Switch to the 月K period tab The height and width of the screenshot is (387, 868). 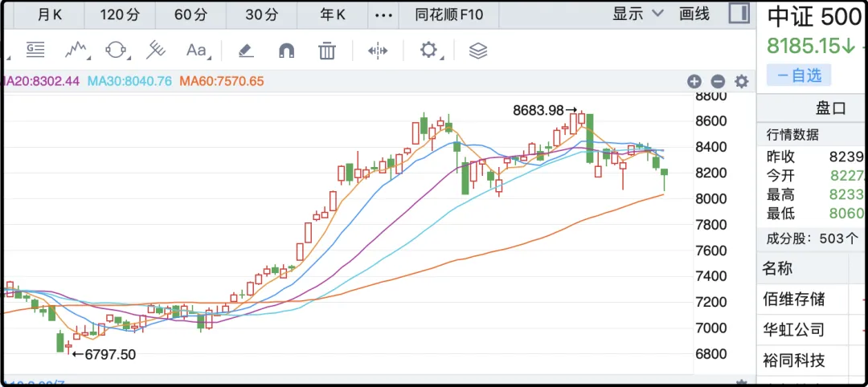click(x=50, y=14)
